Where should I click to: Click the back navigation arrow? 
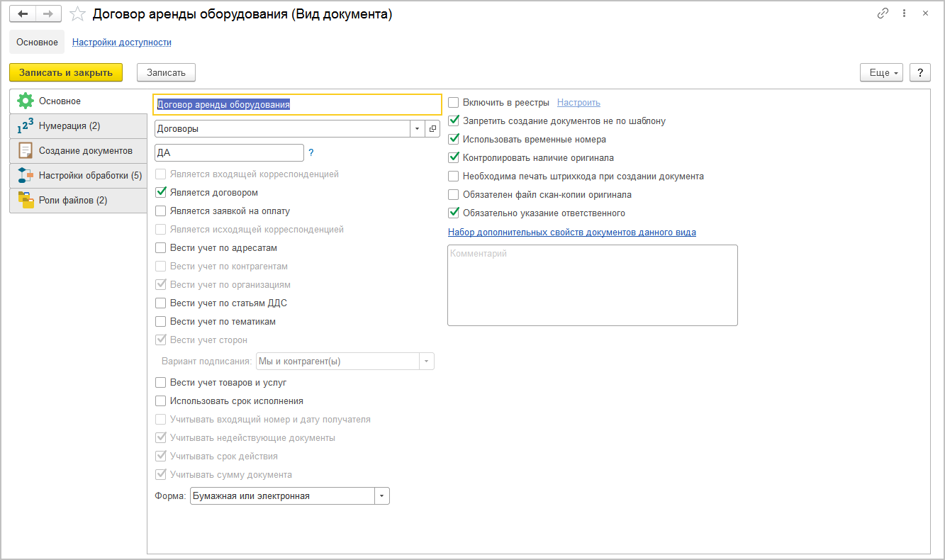[23, 14]
